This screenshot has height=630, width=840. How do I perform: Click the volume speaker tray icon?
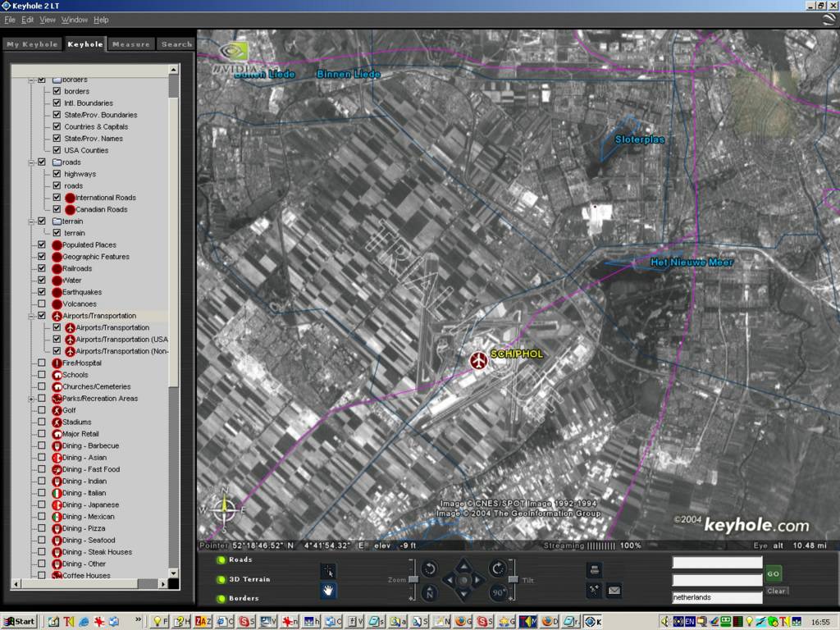click(x=665, y=622)
